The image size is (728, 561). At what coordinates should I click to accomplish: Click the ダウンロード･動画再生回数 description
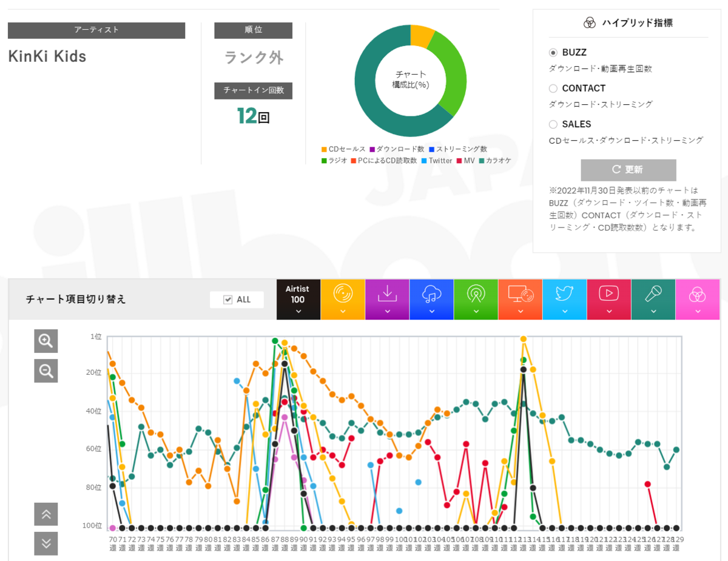601,69
